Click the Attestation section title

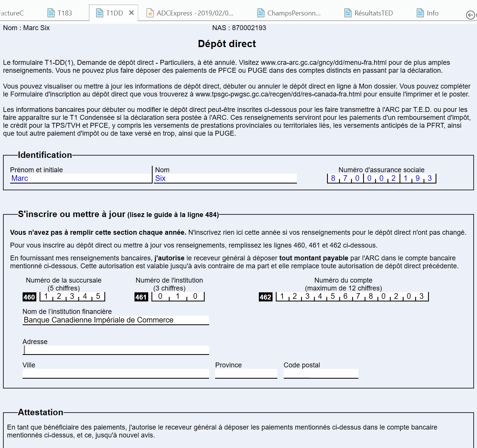pyautogui.click(x=41, y=412)
